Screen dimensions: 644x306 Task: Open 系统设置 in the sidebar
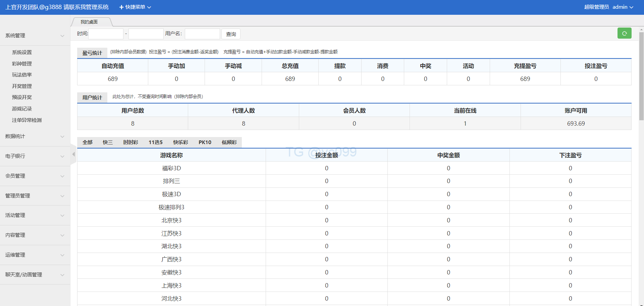[22, 52]
